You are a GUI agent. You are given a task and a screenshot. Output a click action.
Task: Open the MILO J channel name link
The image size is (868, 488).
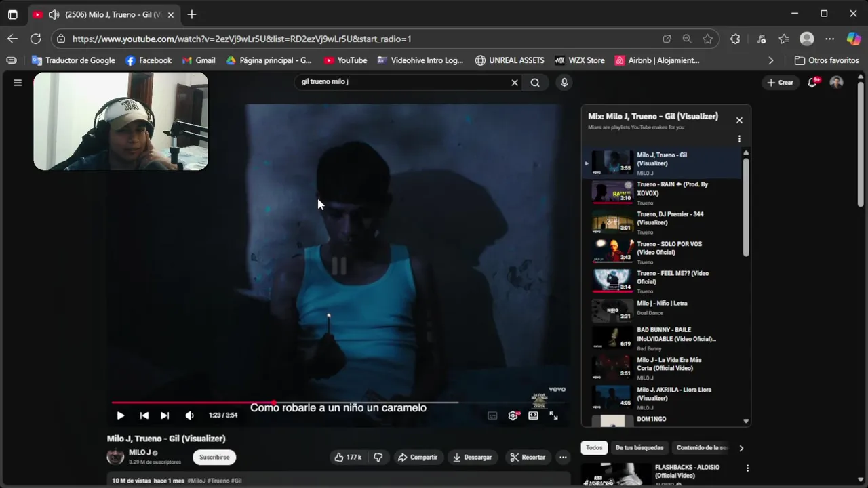coord(140,453)
